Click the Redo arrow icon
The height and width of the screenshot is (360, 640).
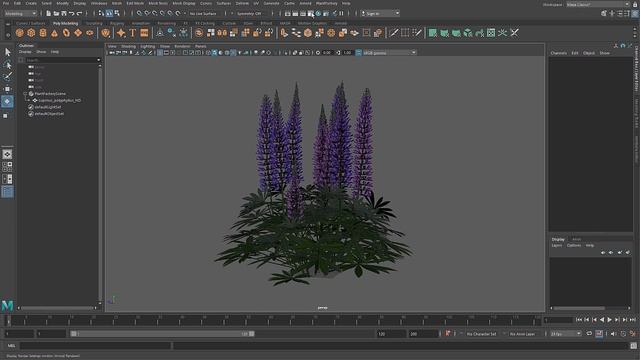click(79, 13)
